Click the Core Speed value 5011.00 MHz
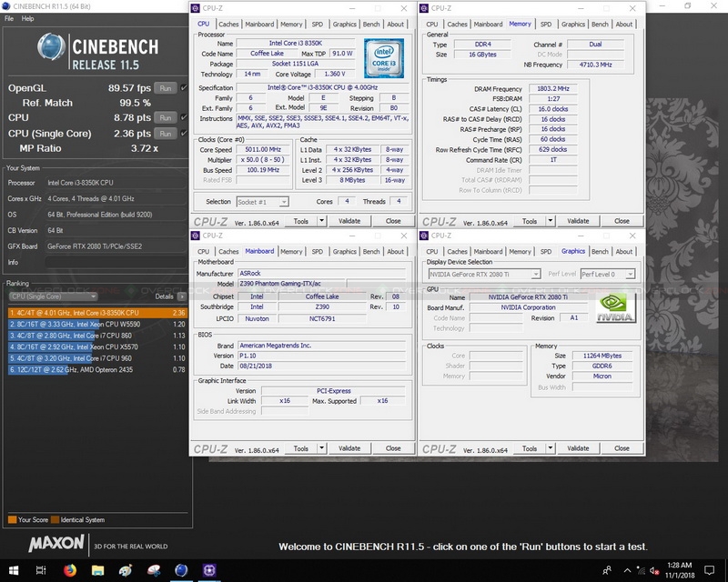 pos(263,149)
